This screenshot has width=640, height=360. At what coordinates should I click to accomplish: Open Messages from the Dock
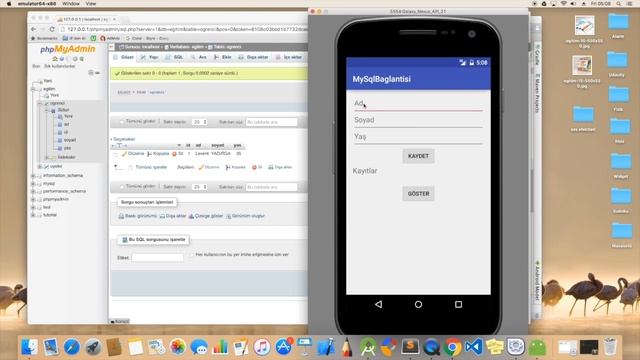click(x=199, y=347)
